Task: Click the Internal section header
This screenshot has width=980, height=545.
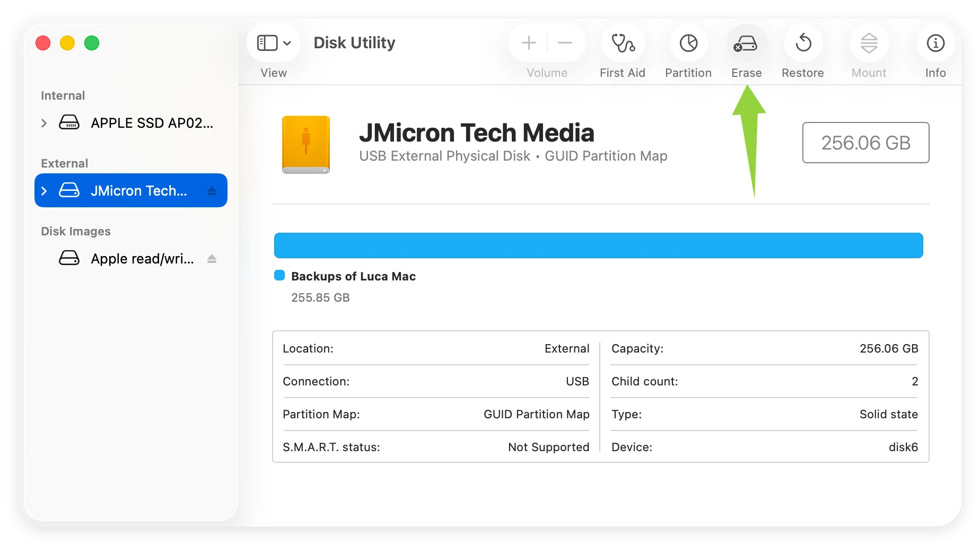Action: pyautogui.click(x=63, y=95)
